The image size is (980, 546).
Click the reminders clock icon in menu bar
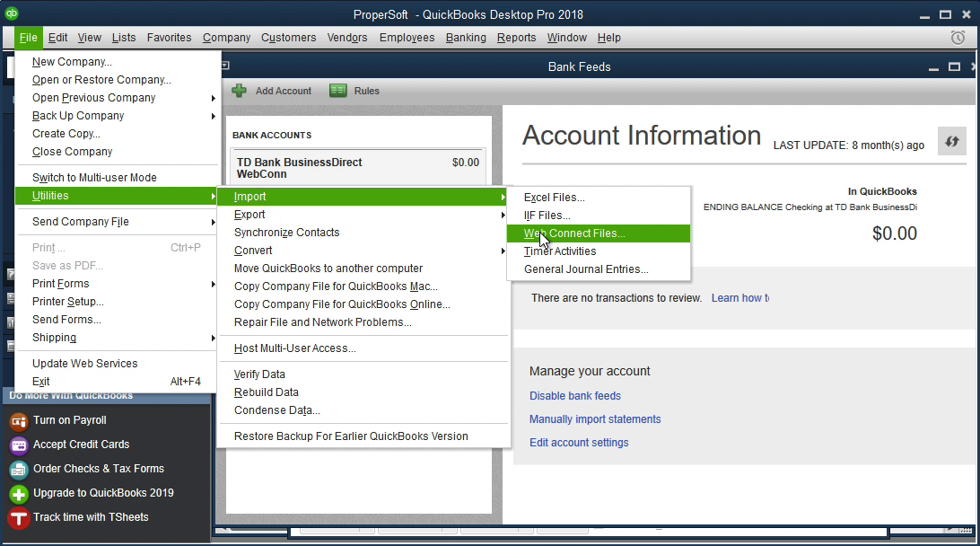958,38
